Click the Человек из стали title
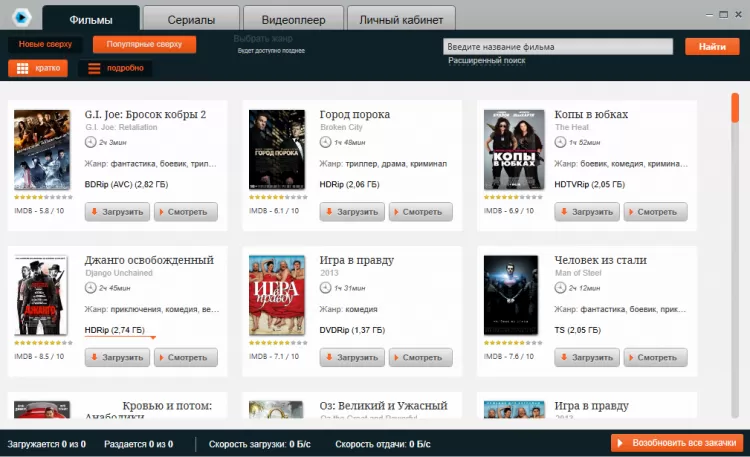Screen dimensions: 750x457 click(x=600, y=260)
